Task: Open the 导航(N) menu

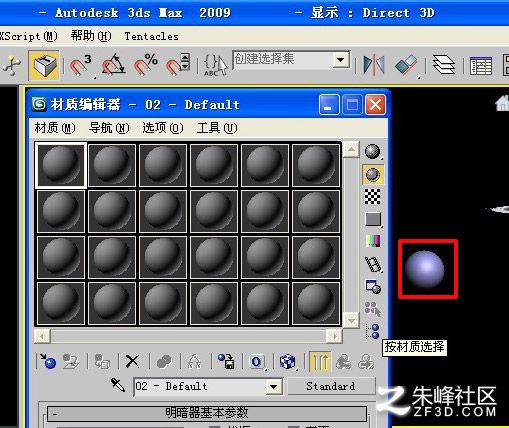Action: click(x=109, y=128)
